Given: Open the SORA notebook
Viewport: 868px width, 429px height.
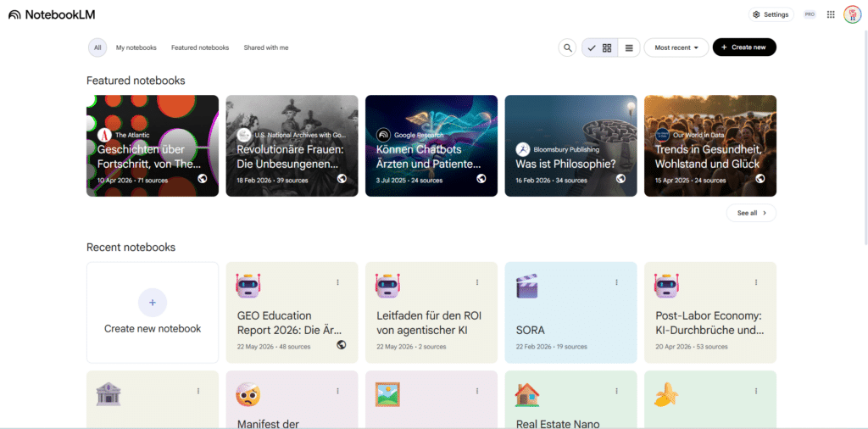Looking at the screenshot, I should click(570, 312).
